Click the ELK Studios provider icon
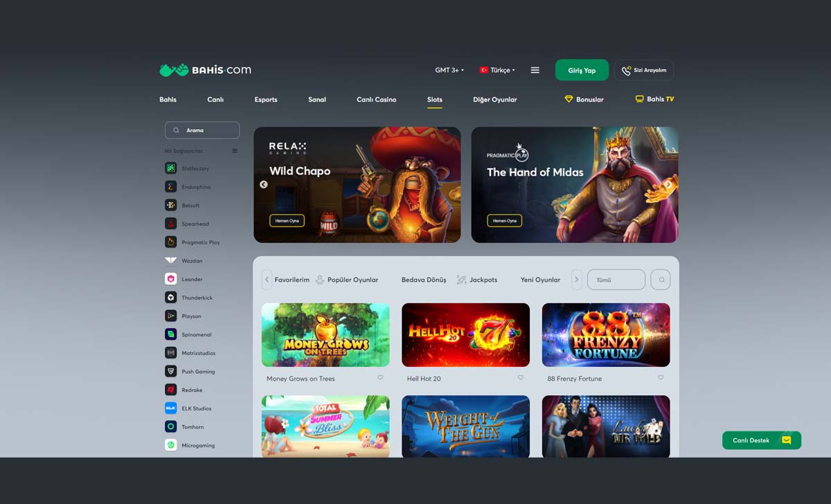831x504 pixels. click(170, 408)
